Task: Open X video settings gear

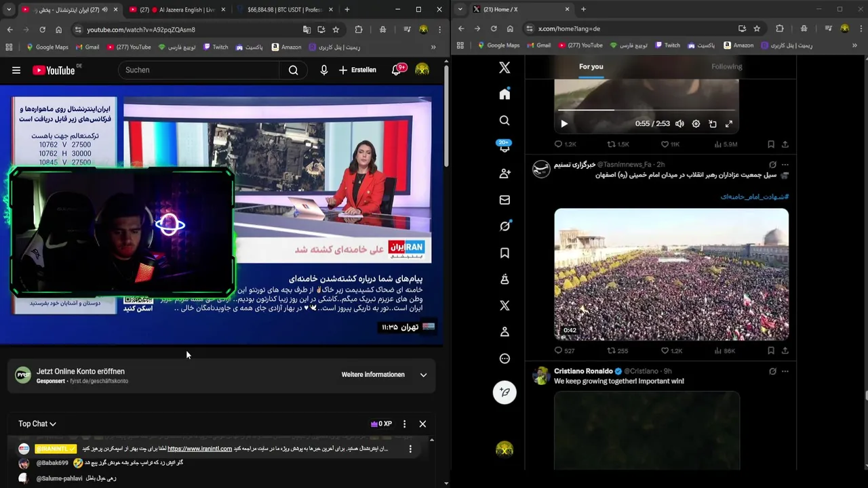Action: pyautogui.click(x=696, y=124)
